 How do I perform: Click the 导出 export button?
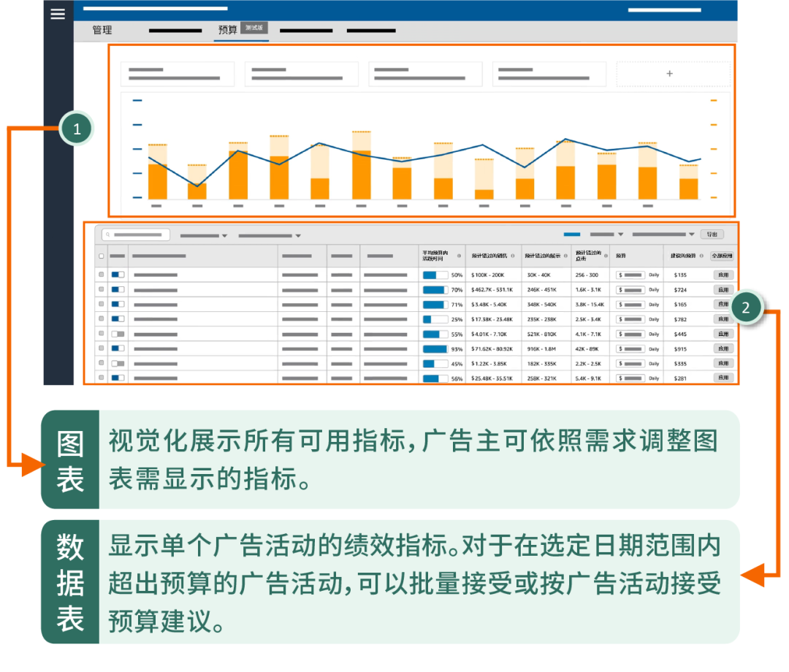712,234
